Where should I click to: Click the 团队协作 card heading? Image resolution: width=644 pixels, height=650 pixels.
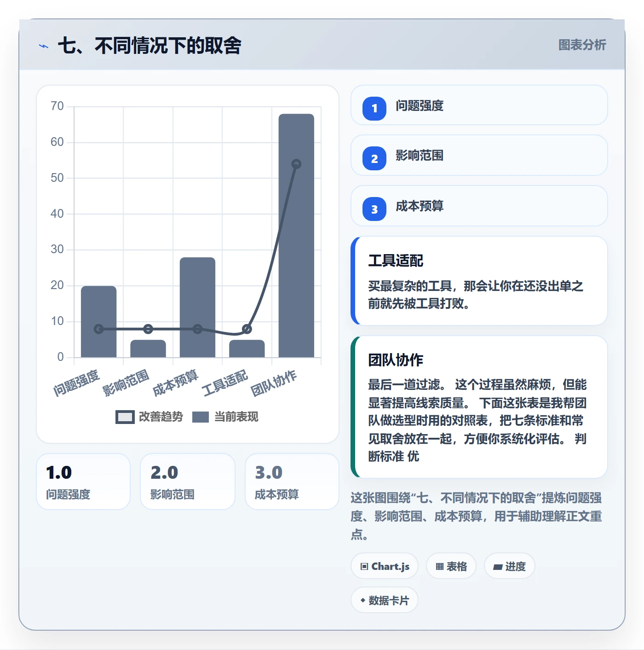pyautogui.click(x=396, y=360)
